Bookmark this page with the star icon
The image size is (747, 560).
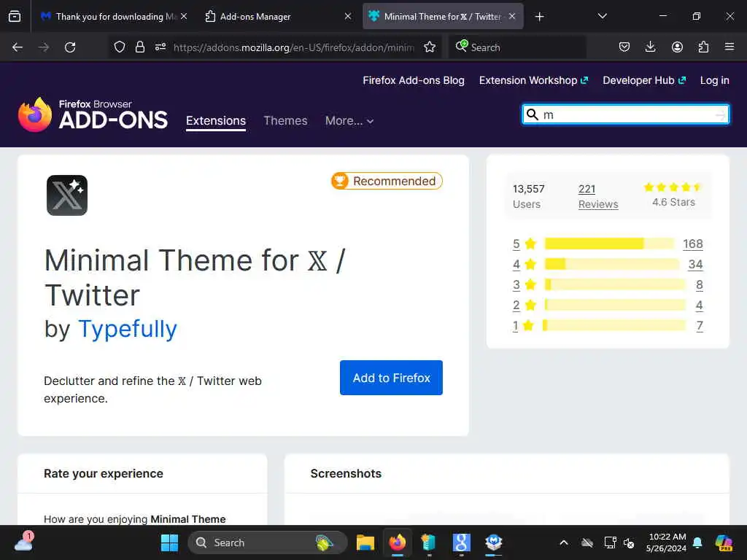[430, 47]
